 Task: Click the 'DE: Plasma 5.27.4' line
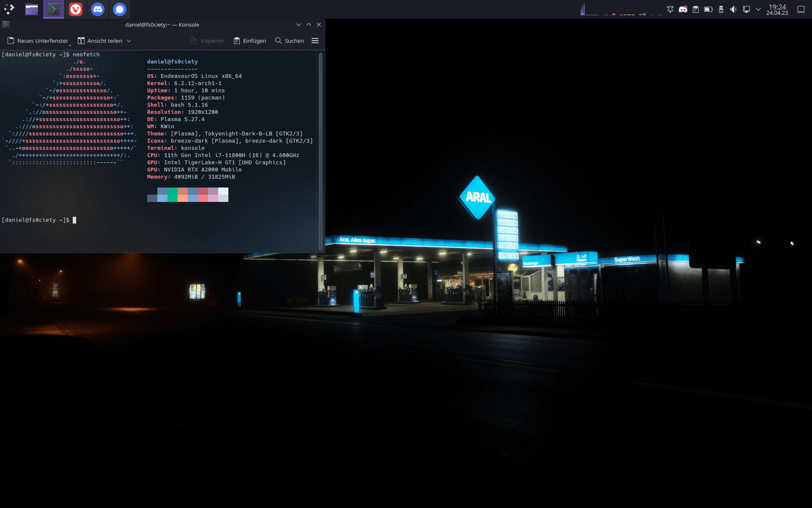pos(176,119)
